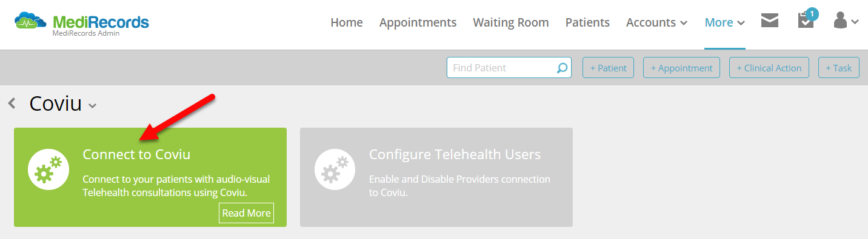The image size is (868, 239).
Task: Open the user profile icon menu
Action: (846, 21)
